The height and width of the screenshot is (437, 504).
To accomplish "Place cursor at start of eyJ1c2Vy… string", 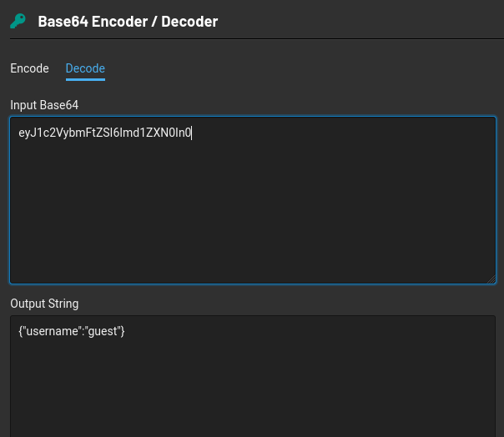I will click(18, 133).
